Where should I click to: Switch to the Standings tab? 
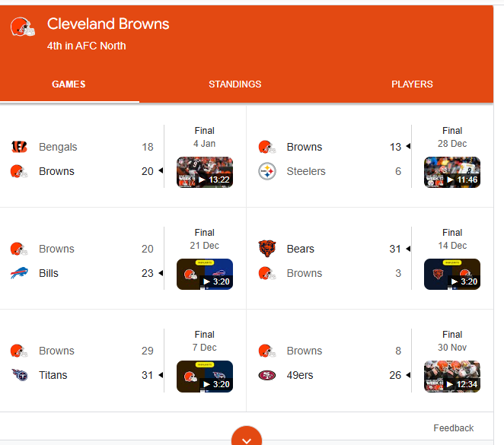tap(234, 84)
